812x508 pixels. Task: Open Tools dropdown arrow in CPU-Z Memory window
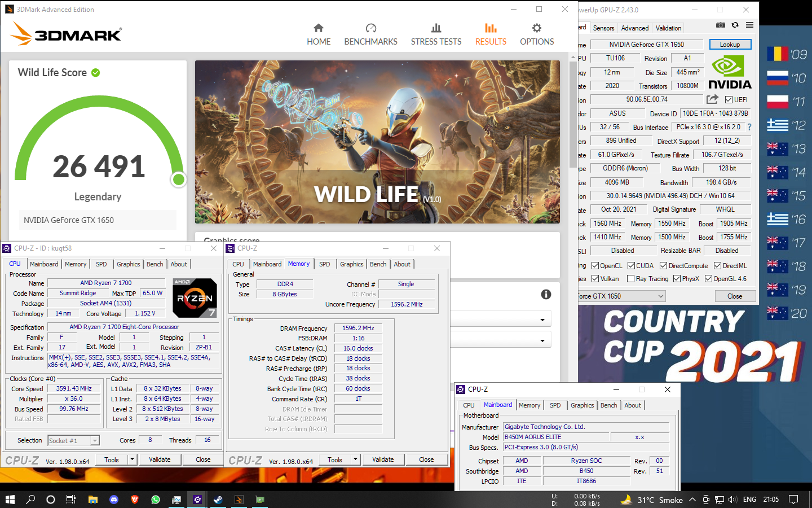pyautogui.click(x=355, y=459)
